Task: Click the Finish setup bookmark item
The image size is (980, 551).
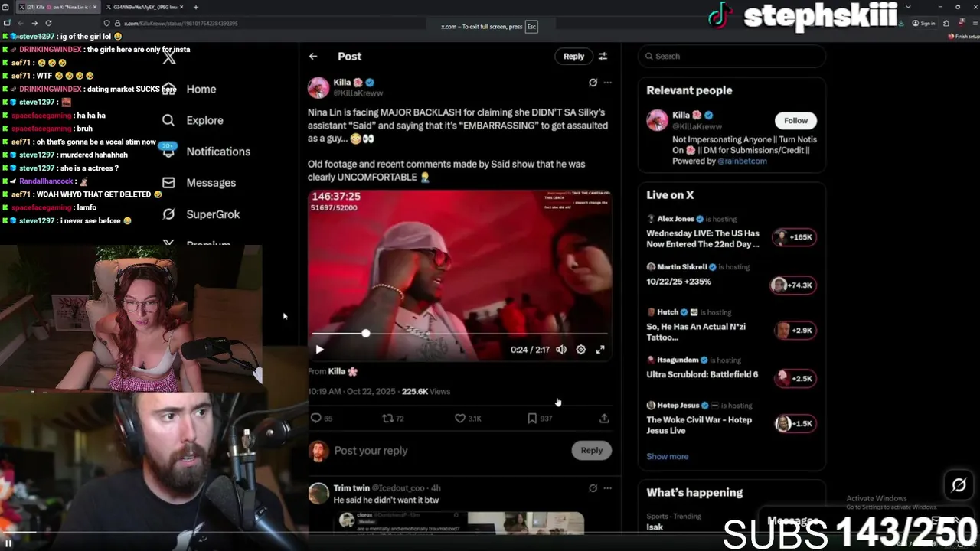Action: click(963, 37)
